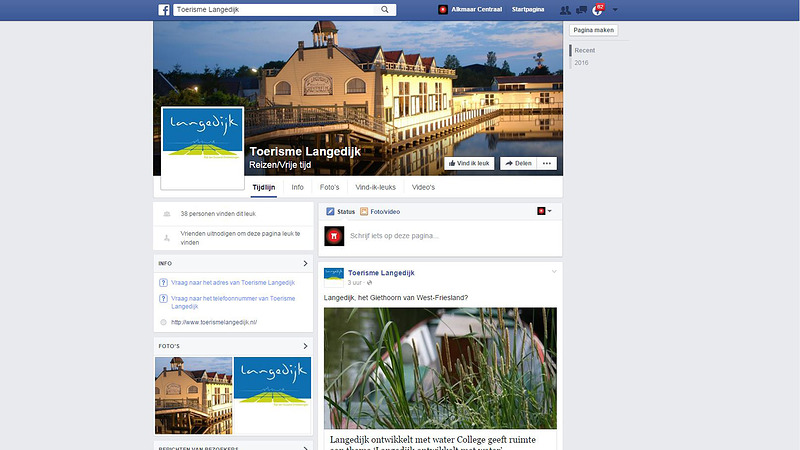The image size is (800, 450).
Task: Open the toerismelangedijk.nl website link
Action: (214, 322)
